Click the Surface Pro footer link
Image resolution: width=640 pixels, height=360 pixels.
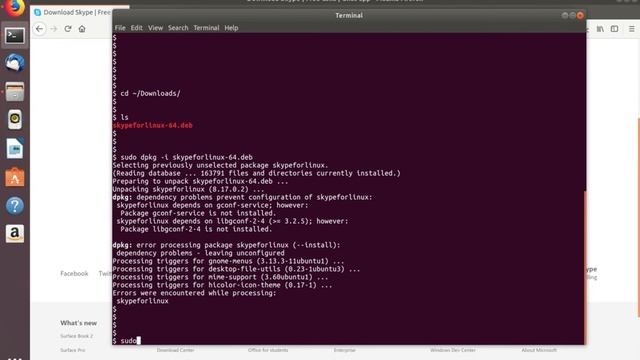(73, 350)
